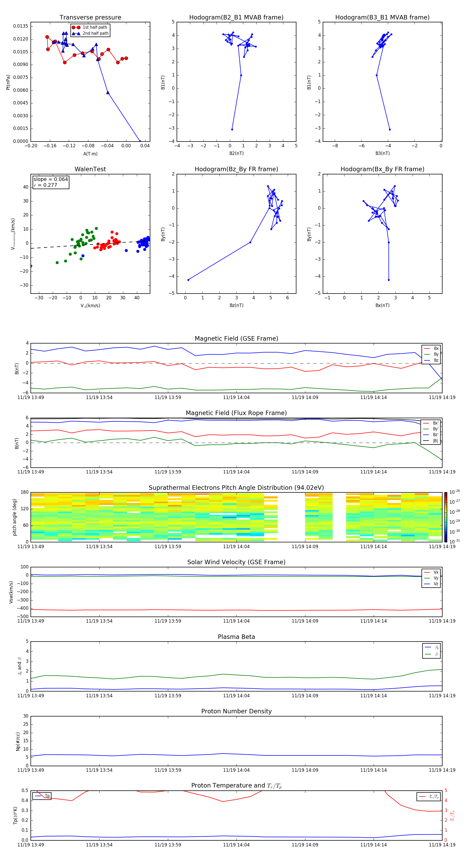Click the 2nd half path endpoint at Pt zero
Screen dimensions: 473x868
click(140, 141)
